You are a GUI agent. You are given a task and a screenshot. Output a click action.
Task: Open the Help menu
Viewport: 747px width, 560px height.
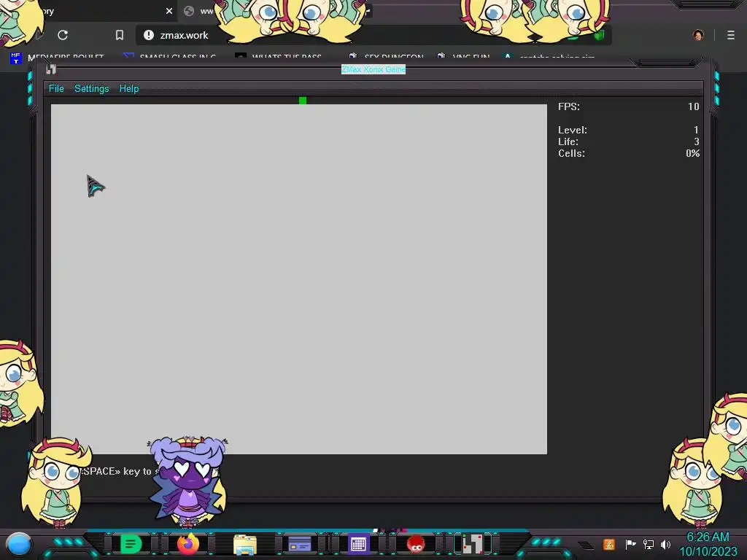point(128,88)
